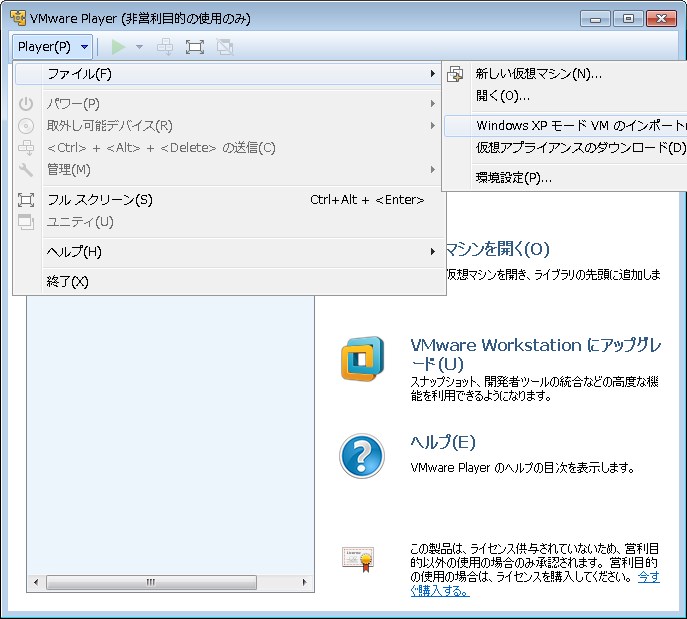Viewport: 687px width, 619px height.
Task: Choose 終了(X) to exit
Action: coord(229,281)
